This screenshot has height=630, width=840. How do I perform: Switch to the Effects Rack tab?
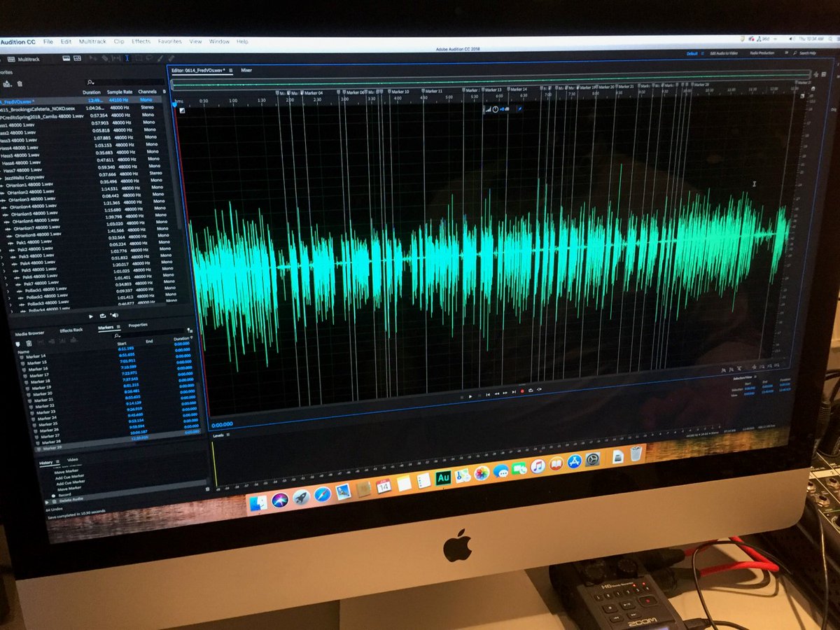(x=71, y=330)
